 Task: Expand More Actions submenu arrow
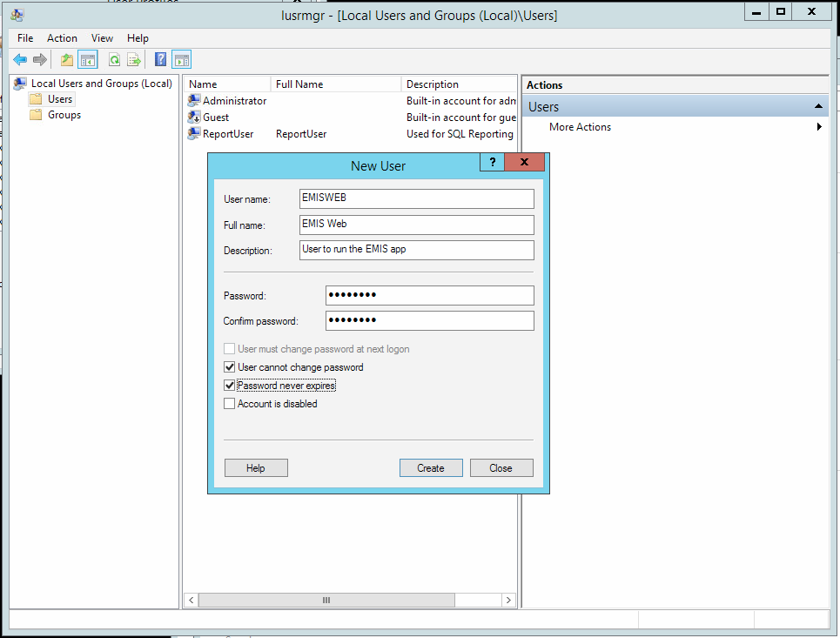[x=819, y=127]
